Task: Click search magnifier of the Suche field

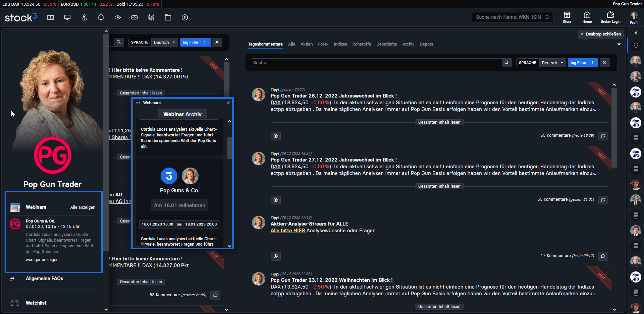Action: (507, 63)
